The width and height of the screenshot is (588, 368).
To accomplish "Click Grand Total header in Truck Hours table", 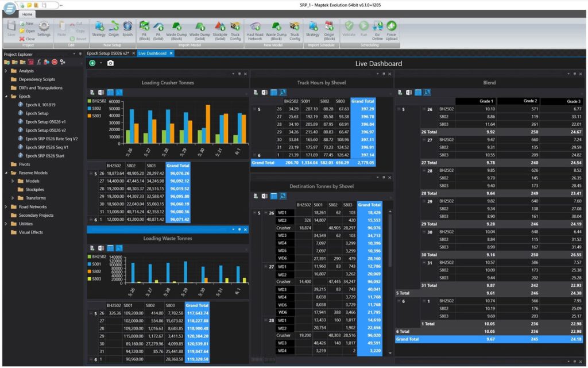I will click(x=363, y=101).
